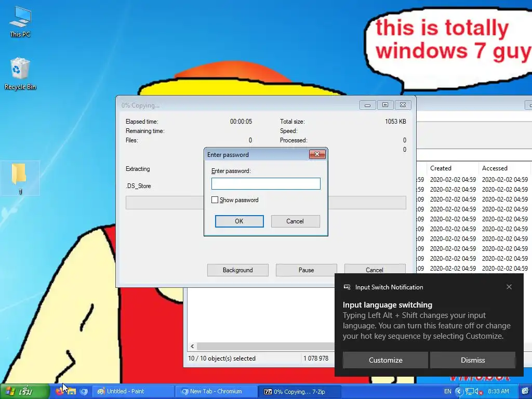Cancel the Enter password dialog
This screenshot has width=532, height=399.
pos(295,221)
